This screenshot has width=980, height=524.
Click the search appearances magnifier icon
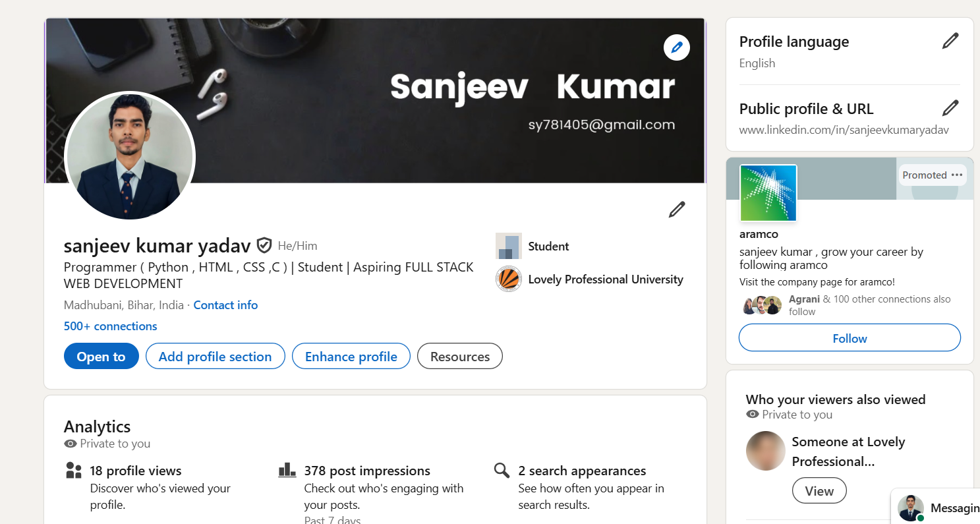click(x=502, y=471)
